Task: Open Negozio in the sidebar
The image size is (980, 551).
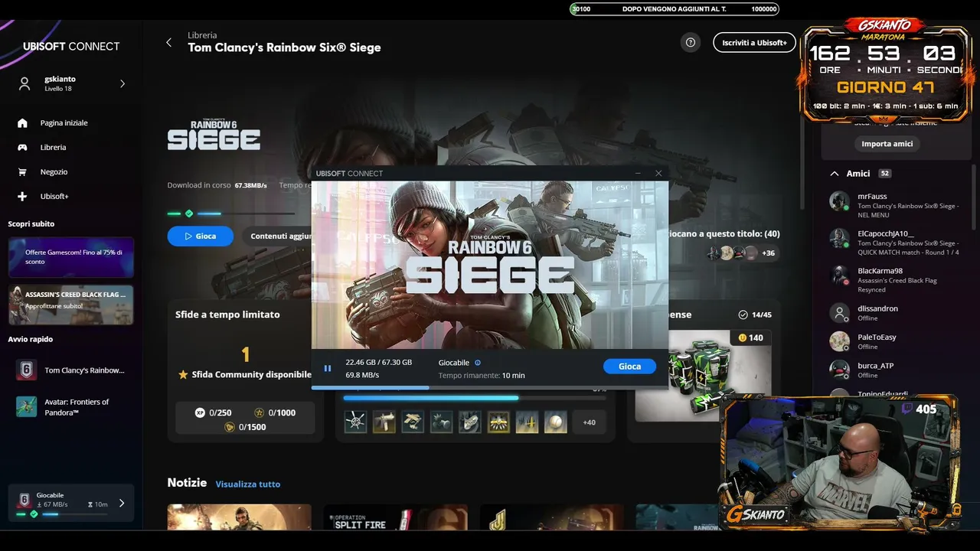Action: (54, 171)
